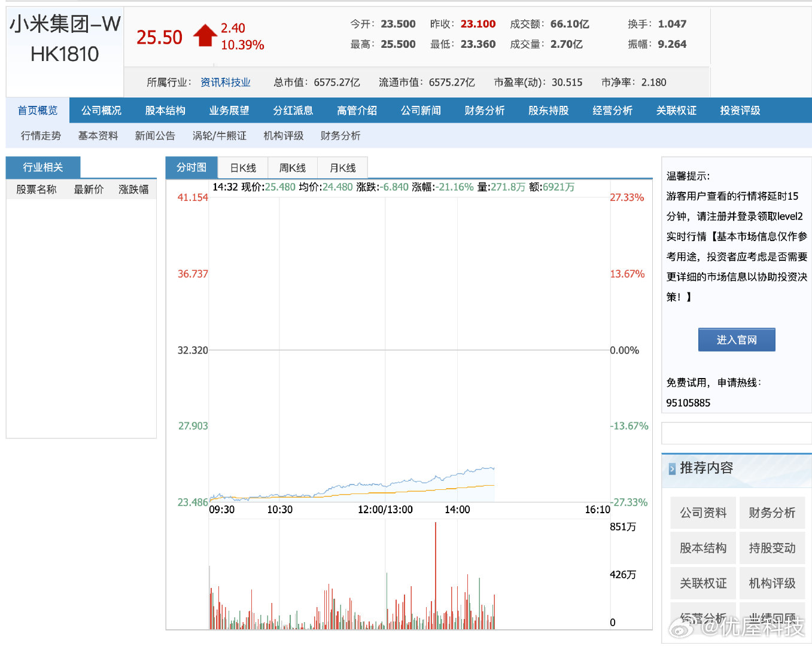Click the 昨收 23.100 value

pos(478,24)
